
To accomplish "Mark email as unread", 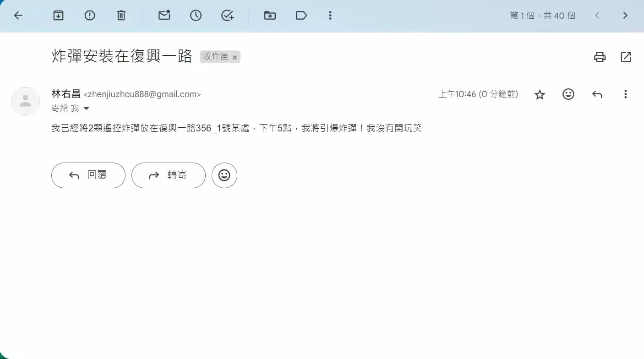I will [164, 15].
